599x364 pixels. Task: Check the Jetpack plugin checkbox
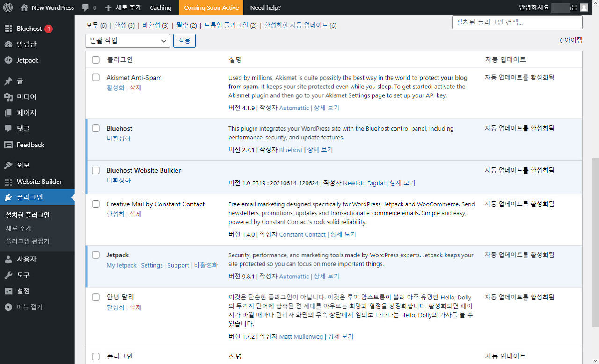coord(96,255)
